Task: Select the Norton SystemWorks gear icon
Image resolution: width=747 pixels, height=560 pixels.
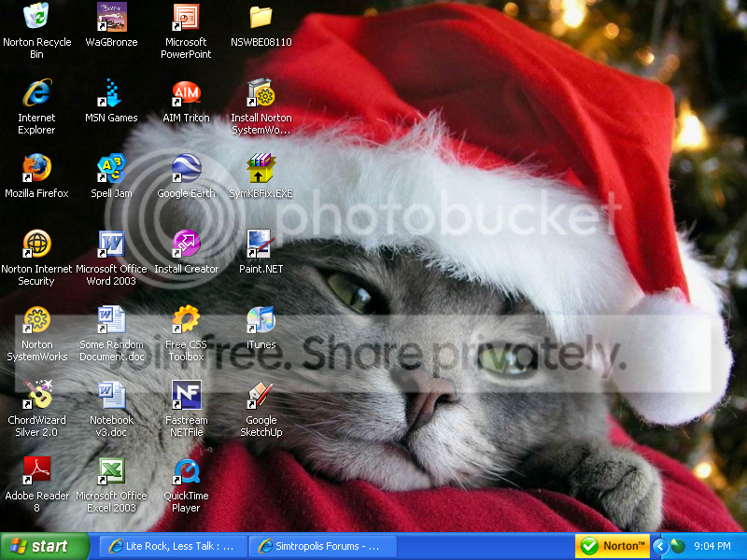Action: pos(36,319)
